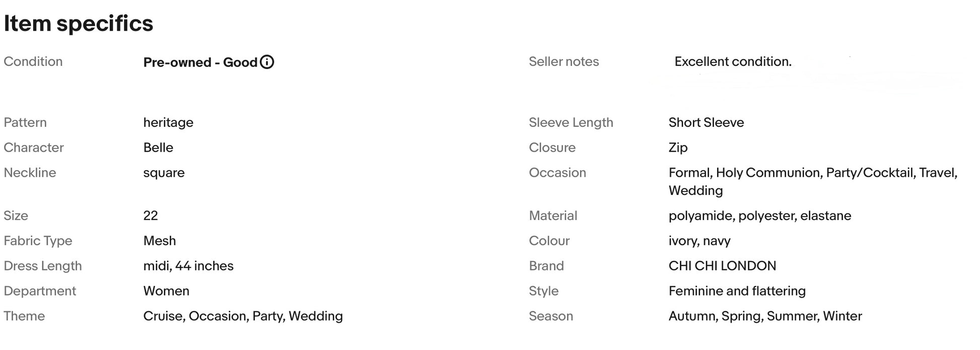
Task: Select the CHI CHI LONDON brand value
Action: coord(722,266)
